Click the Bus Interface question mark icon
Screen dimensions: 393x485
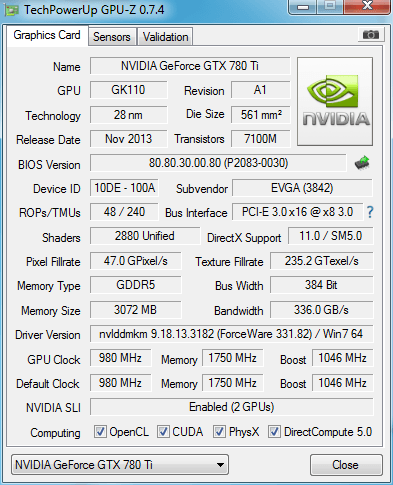click(x=370, y=212)
